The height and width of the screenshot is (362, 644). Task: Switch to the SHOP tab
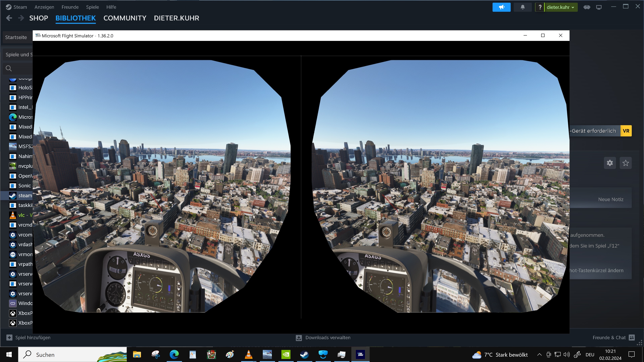tap(39, 18)
